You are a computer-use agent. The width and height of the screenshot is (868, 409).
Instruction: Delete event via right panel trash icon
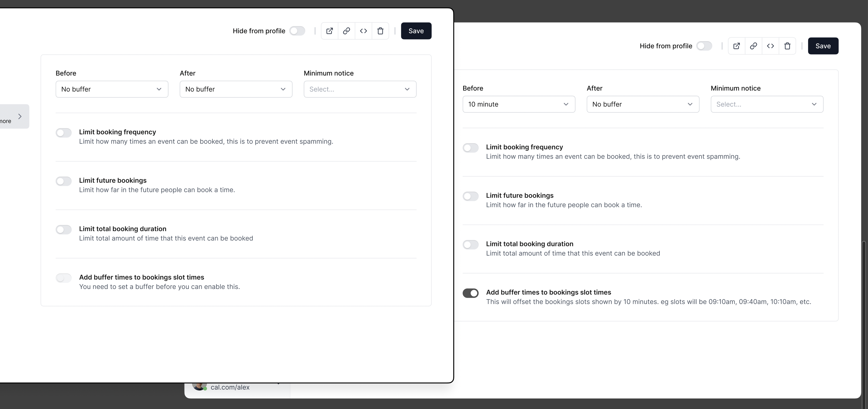coord(787,46)
